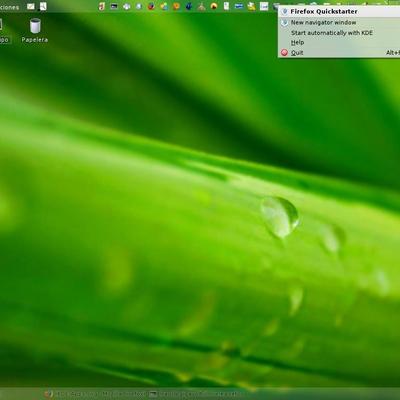This screenshot has height=400, width=400.
Task: Click the terminal taskbar entry at bottom
Action: point(195,394)
